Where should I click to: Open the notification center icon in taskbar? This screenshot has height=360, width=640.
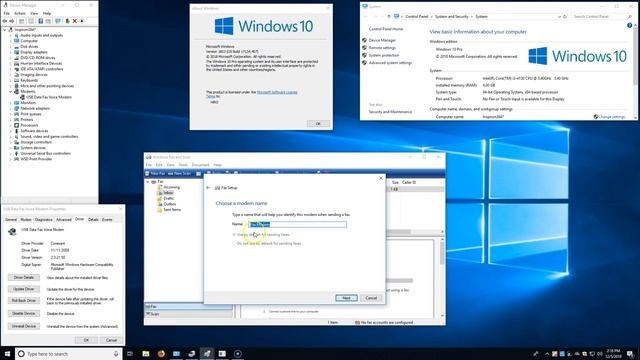[x=631, y=354]
